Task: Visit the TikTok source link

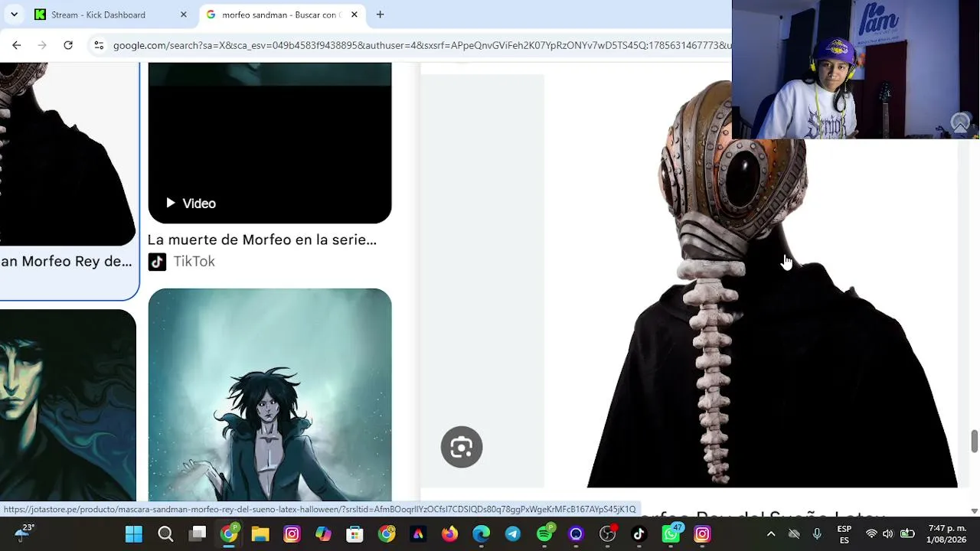Action: [x=181, y=262]
